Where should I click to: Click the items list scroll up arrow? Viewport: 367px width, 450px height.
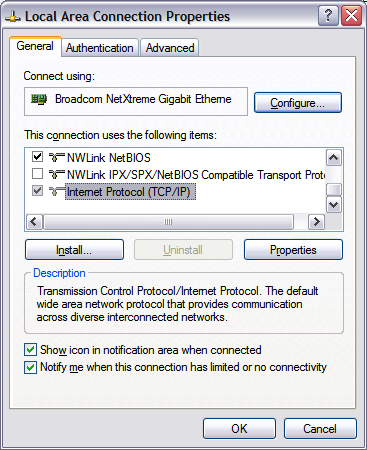pyautogui.click(x=334, y=158)
